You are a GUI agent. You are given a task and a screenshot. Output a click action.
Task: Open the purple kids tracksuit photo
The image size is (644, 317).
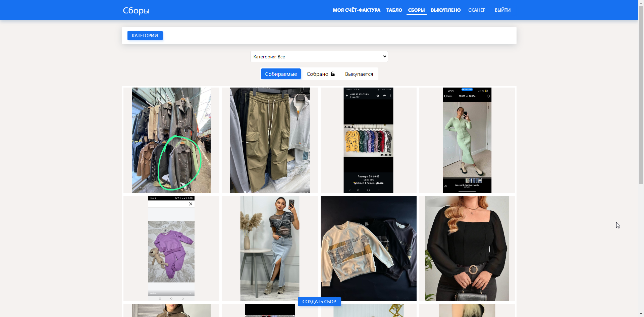click(x=171, y=249)
